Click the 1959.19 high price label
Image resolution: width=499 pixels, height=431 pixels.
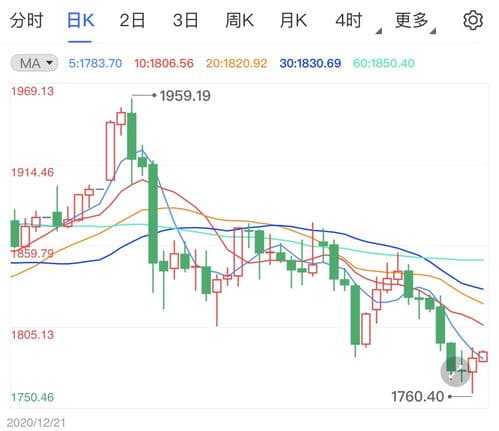[x=185, y=96]
